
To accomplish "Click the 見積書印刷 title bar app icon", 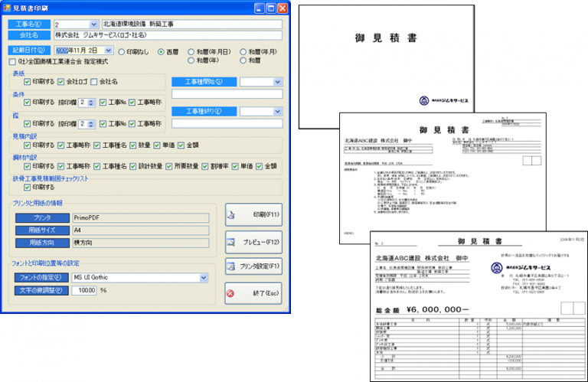I will (7, 8).
